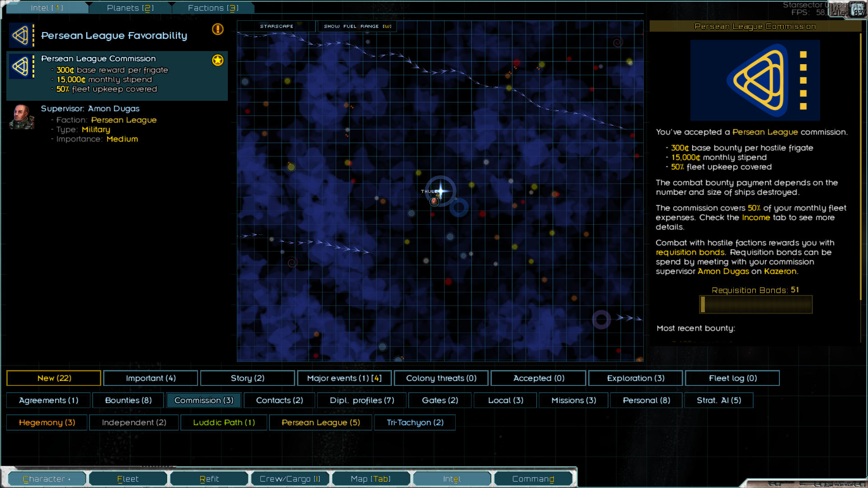Toggle the Show Fuel Range option
Screen dimensions: 868x488
tap(357, 26)
